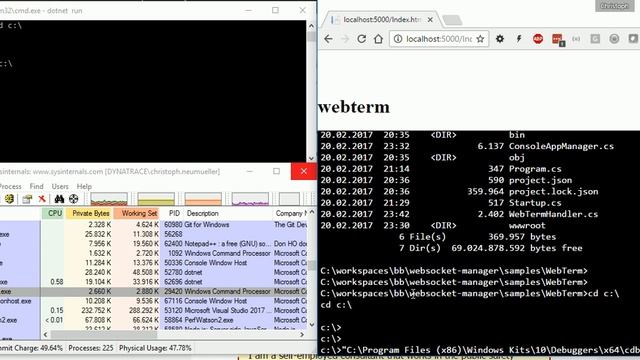Click Startup.cs in the webterm listing
The image size is (640, 360).
click(535, 203)
